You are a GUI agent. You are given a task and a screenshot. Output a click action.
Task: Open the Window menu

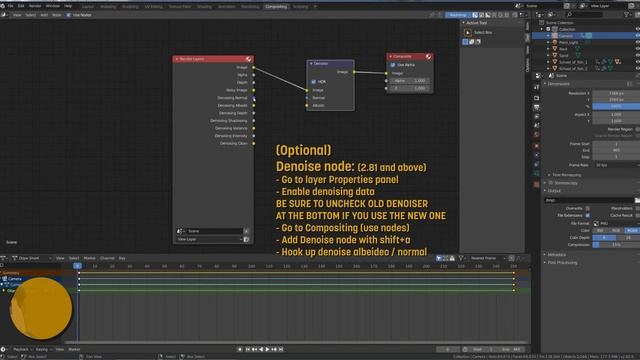53,6
